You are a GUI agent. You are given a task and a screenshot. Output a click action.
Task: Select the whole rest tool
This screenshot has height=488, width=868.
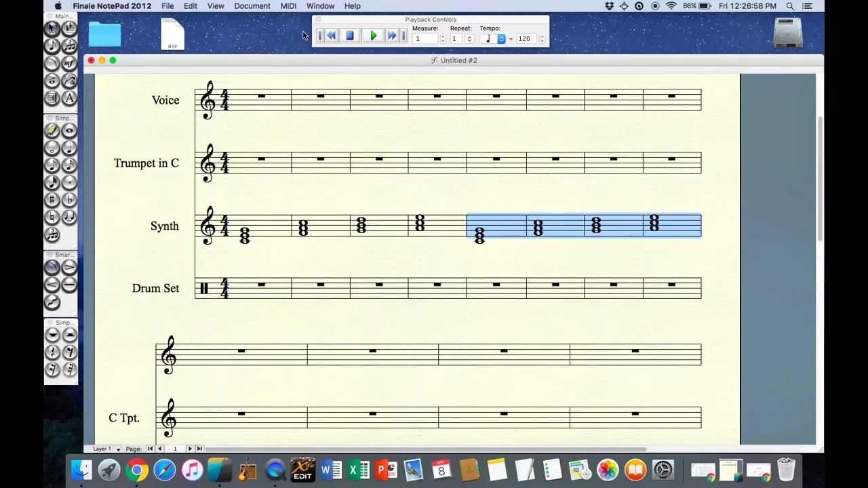click(52, 335)
